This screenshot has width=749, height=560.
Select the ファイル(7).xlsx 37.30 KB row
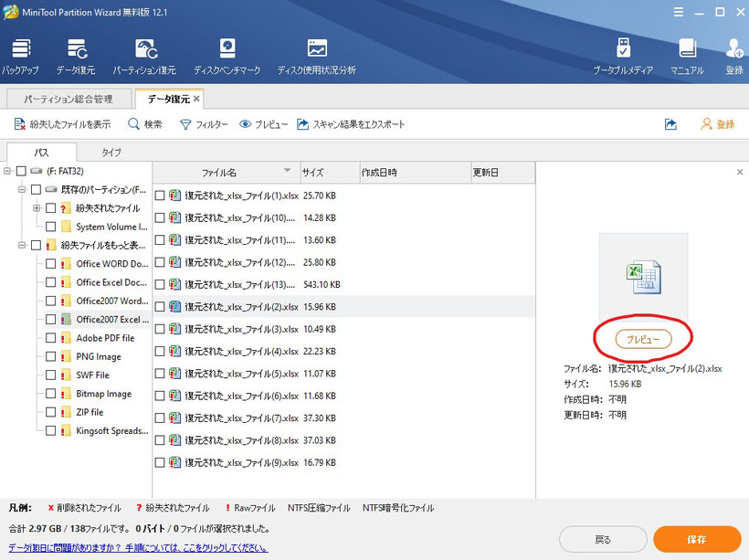tap(344, 418)
